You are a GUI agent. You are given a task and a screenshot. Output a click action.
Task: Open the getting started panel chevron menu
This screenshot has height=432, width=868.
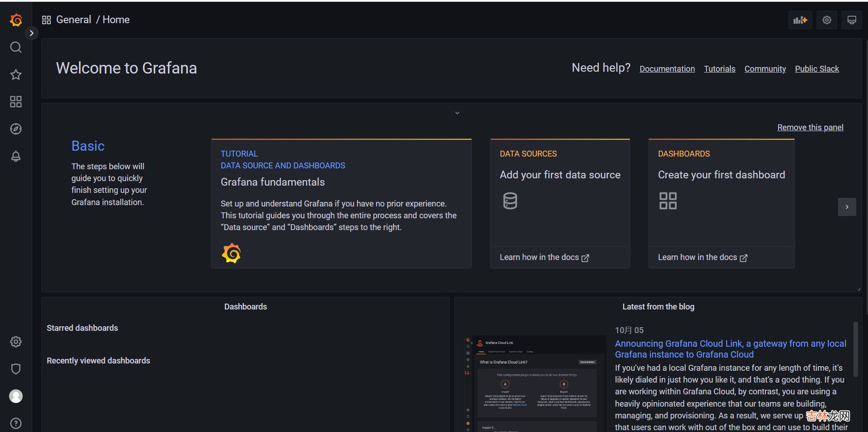(457, 113)
